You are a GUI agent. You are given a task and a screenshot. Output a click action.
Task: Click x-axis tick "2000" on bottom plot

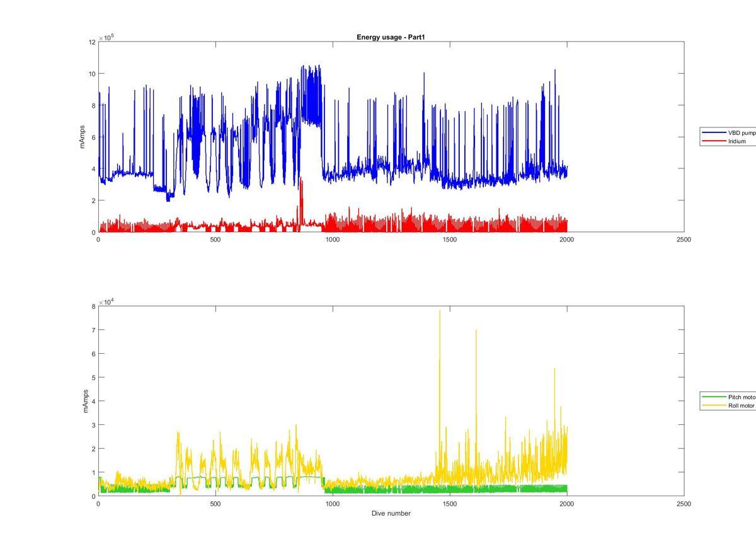tap(567, 504)
